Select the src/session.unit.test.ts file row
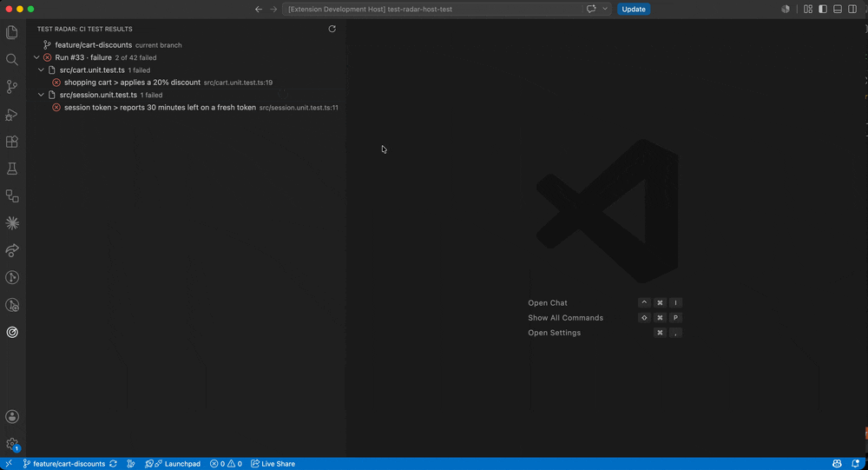The image size is (868, 470). pyautogui.click(x=187, y=95)
